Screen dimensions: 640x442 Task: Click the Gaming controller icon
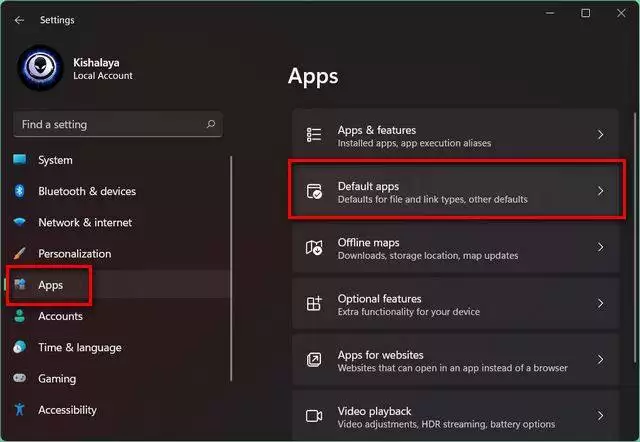coord(20,379)
